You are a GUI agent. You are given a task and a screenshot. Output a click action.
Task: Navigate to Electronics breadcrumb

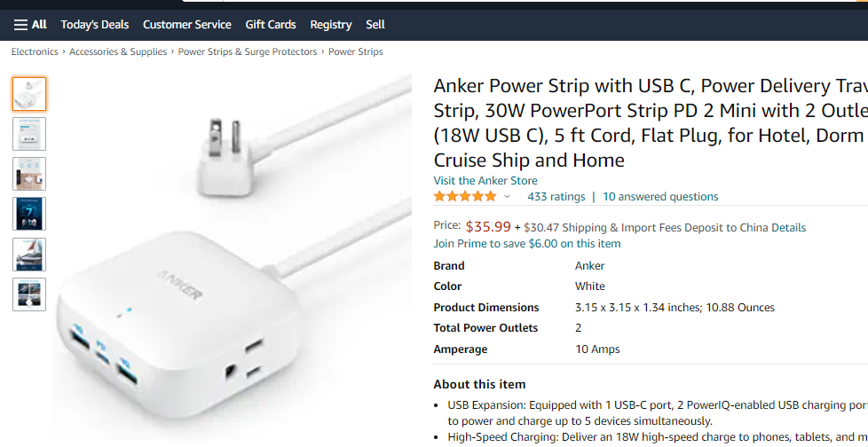35,52
